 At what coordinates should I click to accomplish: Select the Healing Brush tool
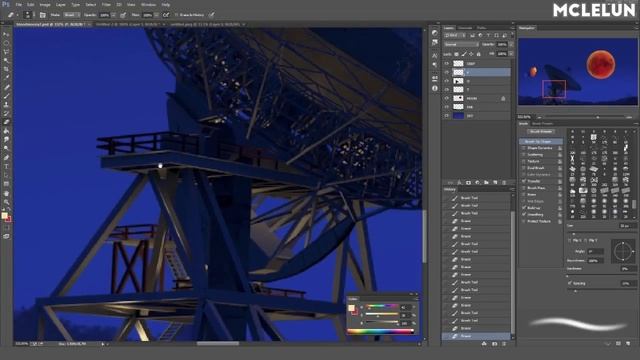point(7,87)
